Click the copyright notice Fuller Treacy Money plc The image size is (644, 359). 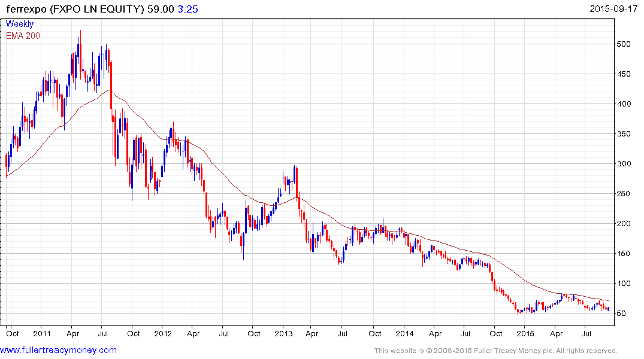[496, 351]
